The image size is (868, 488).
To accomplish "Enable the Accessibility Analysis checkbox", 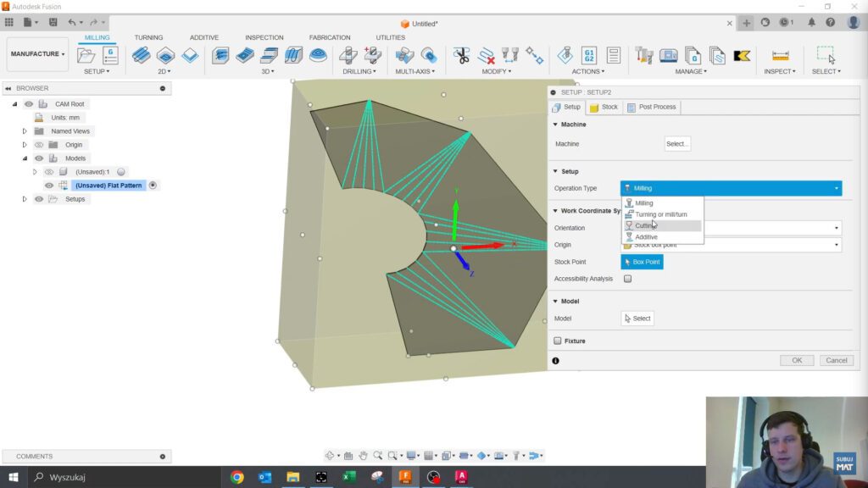I will click(627, 279).
